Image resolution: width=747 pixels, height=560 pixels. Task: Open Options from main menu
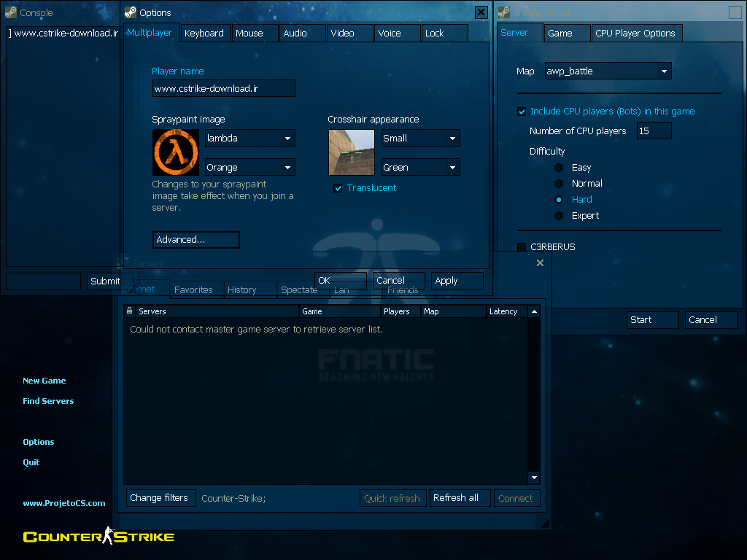(x=39, y=442)
